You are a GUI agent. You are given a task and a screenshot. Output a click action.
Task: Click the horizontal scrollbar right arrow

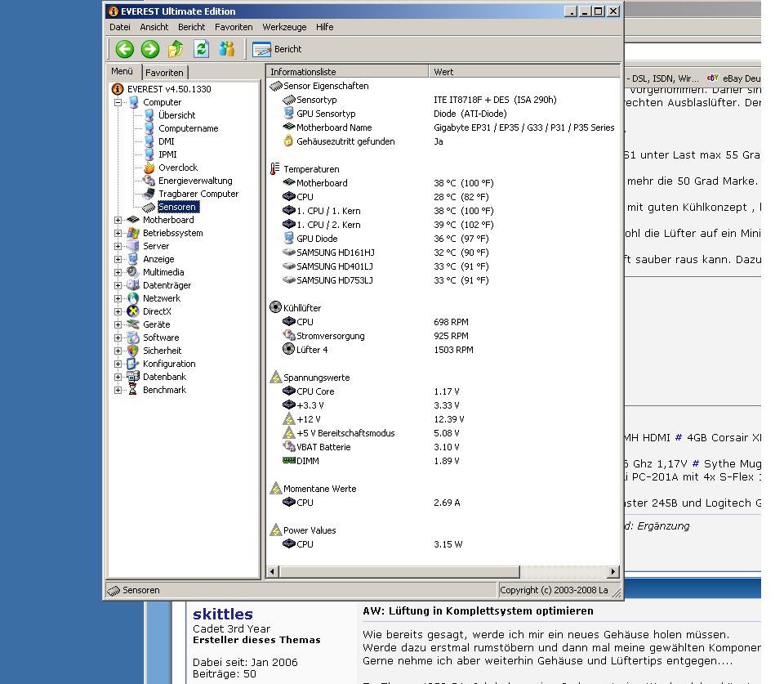613,571
